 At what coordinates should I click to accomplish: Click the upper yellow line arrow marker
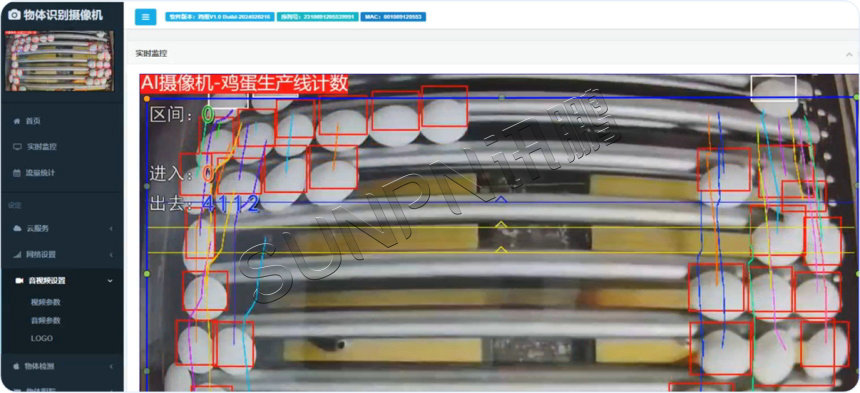click(x=500, y=225)
